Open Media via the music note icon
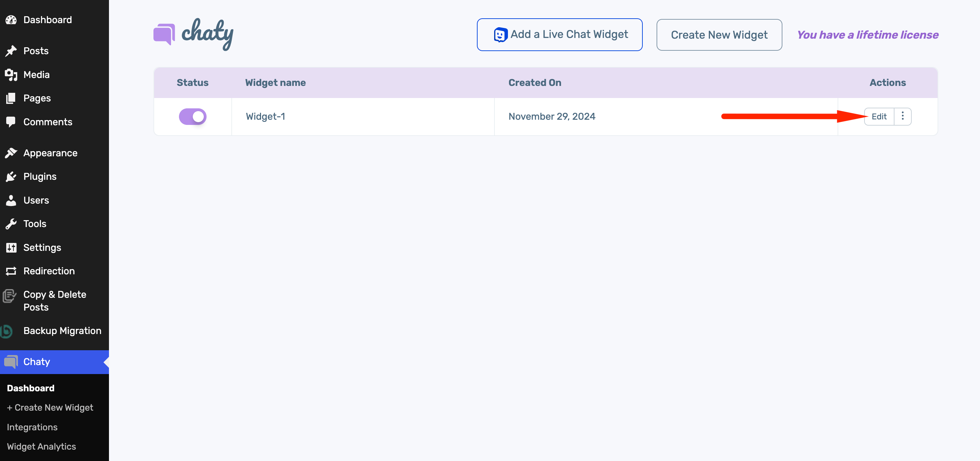 pos(11,75)
